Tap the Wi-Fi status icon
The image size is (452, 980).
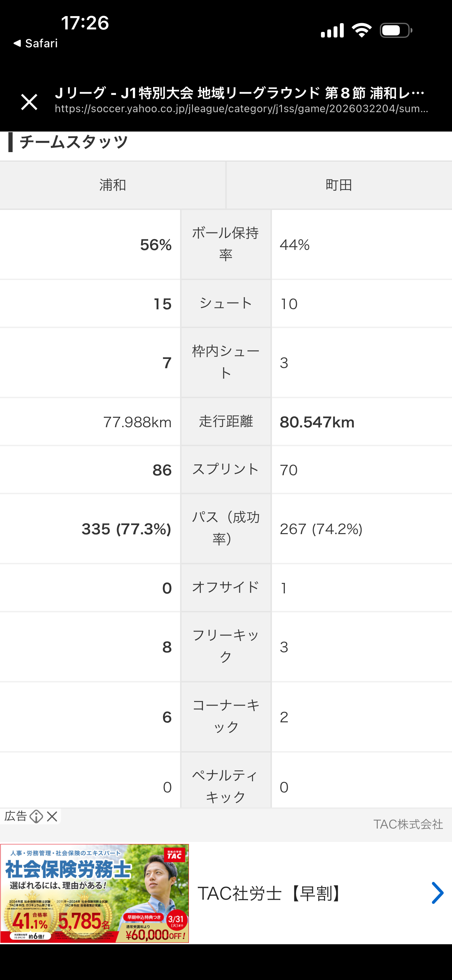pyautogui.click(x=362, y=30)
